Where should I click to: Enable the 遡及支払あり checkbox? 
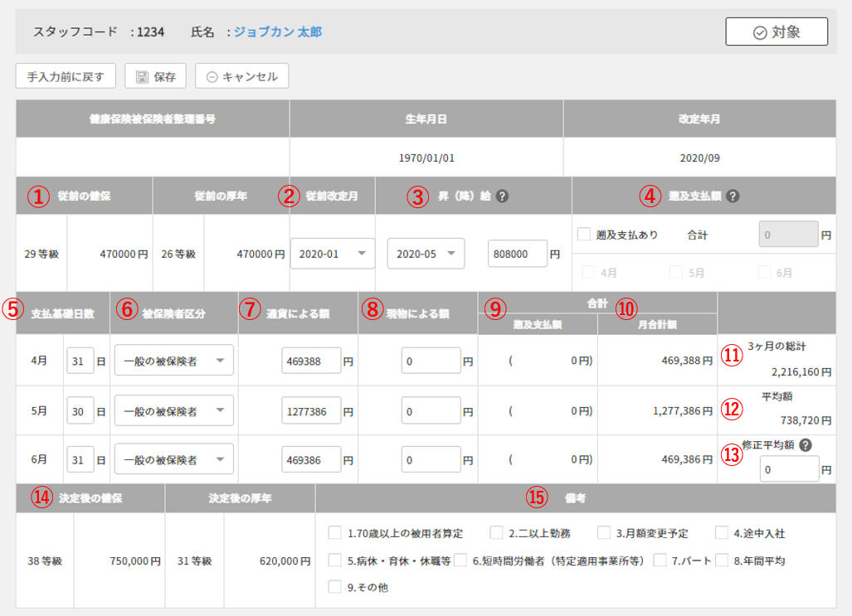pyautogui.click(x=584, y=235)
